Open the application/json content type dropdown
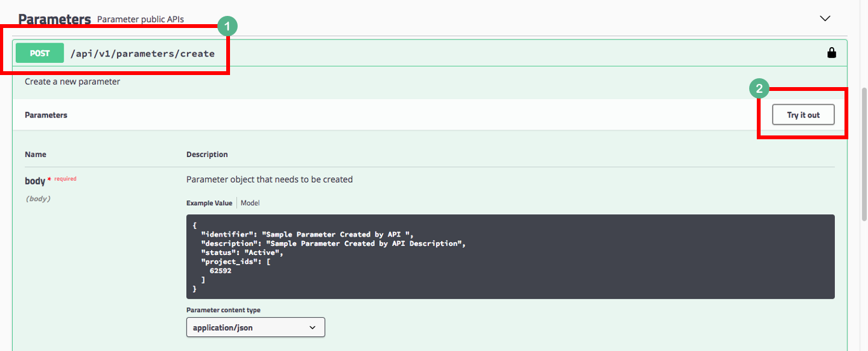This screenshot has width=868, height=351. 255,327
